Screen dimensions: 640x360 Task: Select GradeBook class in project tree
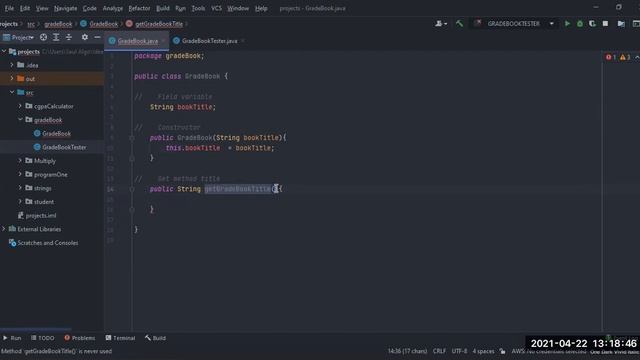click(x=56, y=133)
